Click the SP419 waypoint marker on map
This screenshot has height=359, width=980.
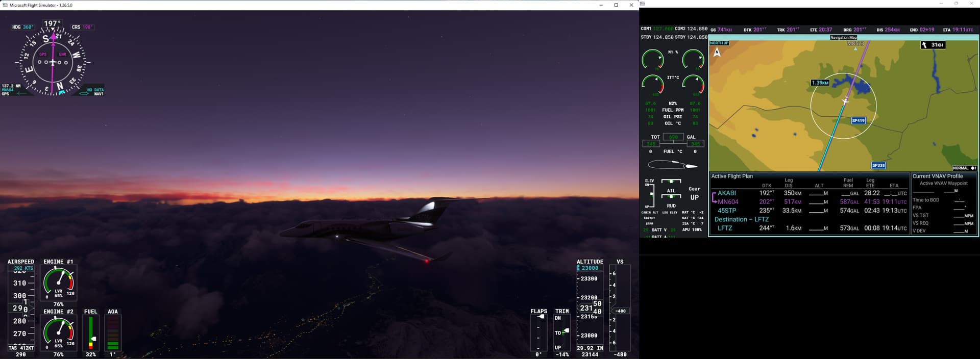(859, 120)
